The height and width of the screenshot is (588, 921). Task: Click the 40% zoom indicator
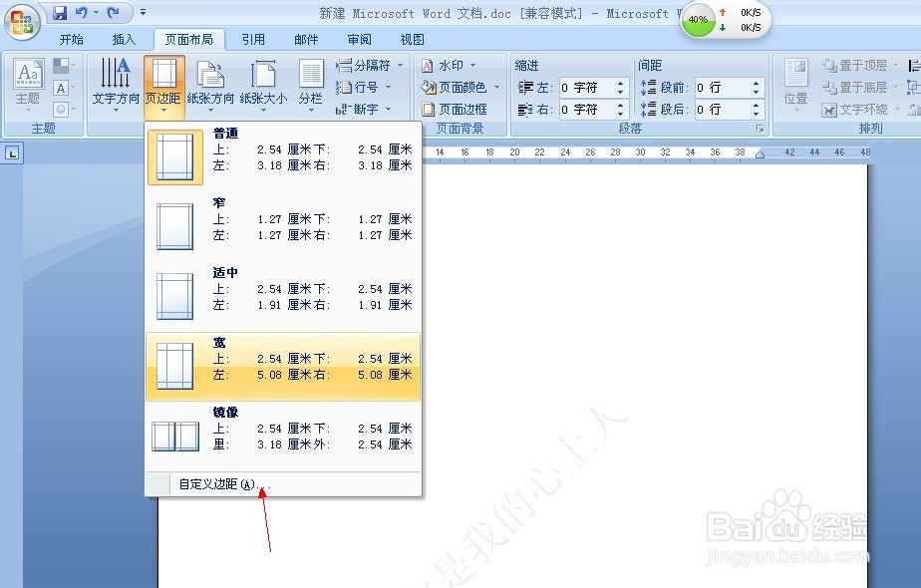(x=698, y=19)
